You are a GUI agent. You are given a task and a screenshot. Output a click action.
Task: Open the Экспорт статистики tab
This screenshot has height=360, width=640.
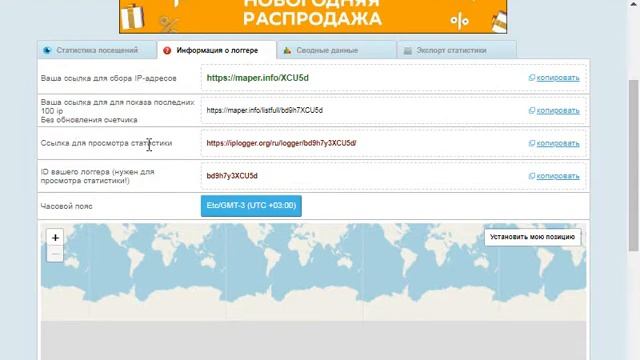(x=457, y=50)
